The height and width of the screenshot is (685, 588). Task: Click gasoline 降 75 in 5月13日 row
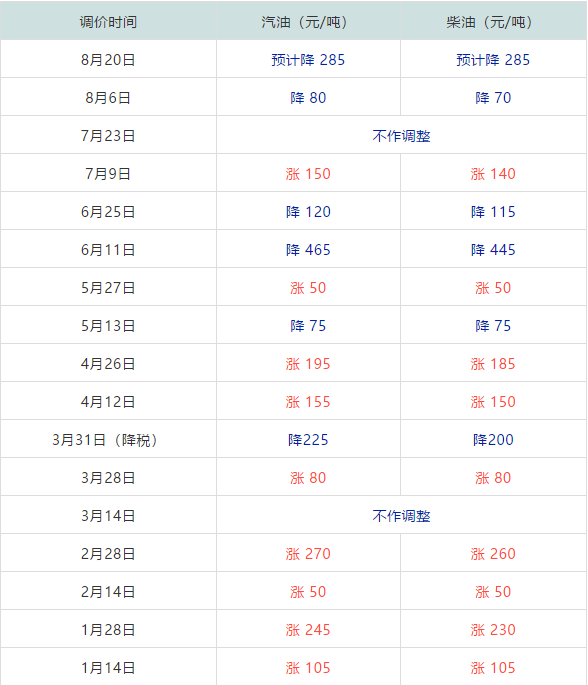[x=308, y=326]
